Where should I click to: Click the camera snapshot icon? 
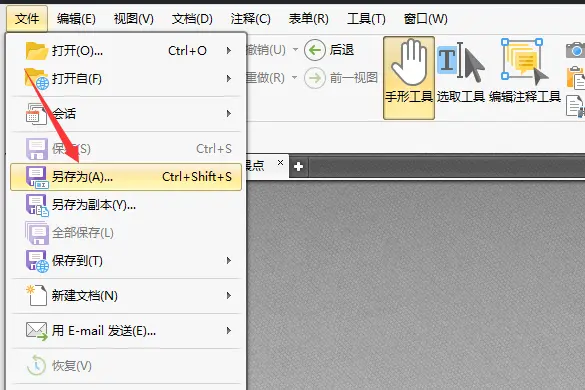tap(575, 50)
